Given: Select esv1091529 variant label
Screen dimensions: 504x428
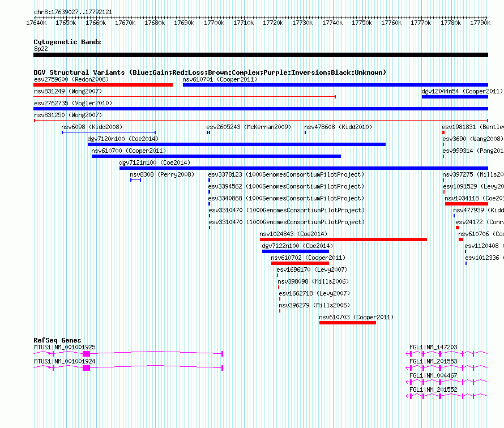Looking at the screenshot, I should 473,186.
